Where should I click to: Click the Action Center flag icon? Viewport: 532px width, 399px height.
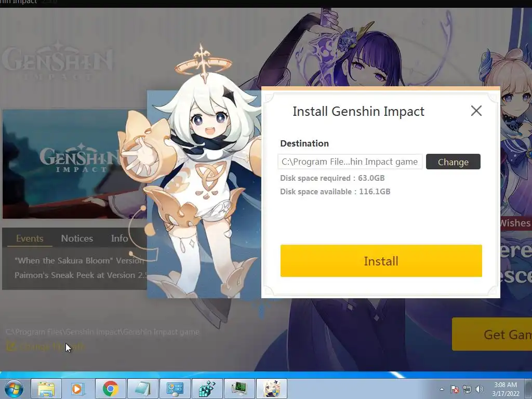(x=454, y=389)
